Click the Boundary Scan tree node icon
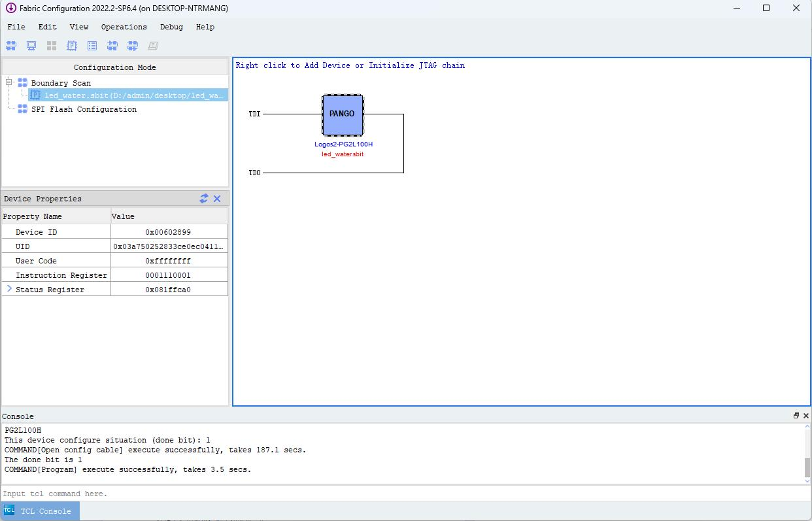 click(x=22, y=82)
